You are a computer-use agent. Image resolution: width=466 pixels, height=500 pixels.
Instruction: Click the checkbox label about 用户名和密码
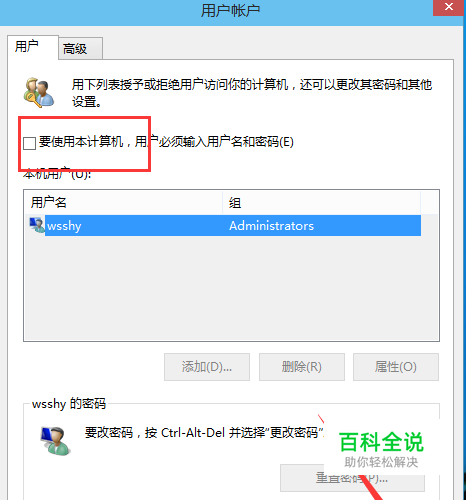tap(166, 142)
